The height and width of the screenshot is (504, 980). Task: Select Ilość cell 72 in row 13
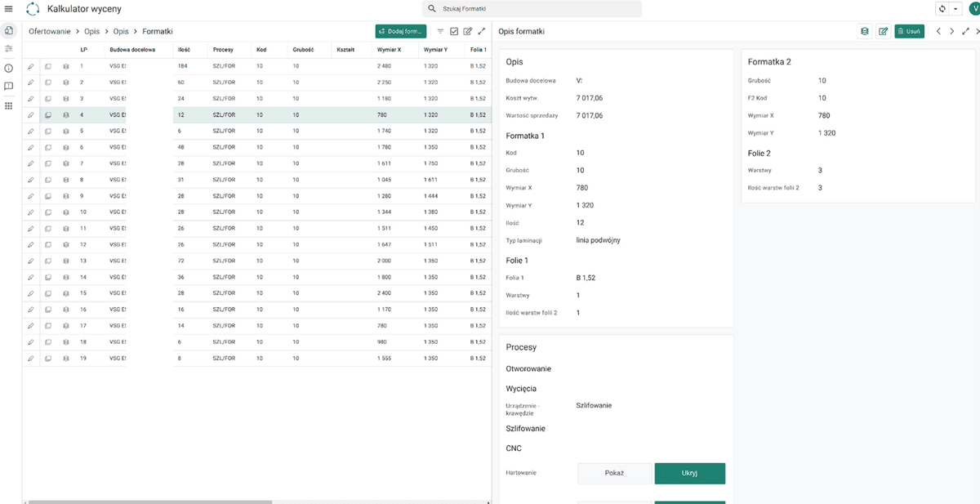click(181, 261)
